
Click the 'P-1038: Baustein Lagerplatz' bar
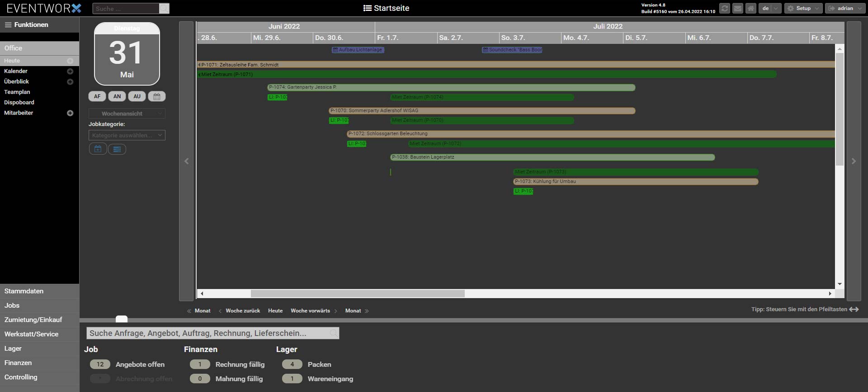click(x=552, y=157)
